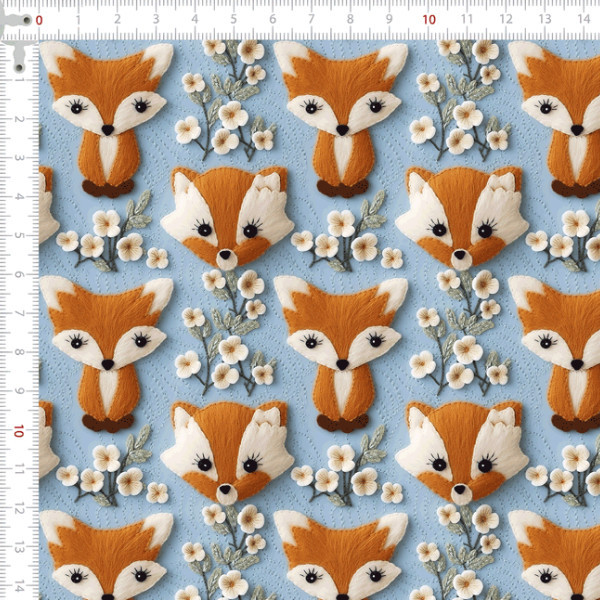Click the red 0 on top ruler
Image resolution: width=600 pixels, height=600 pixels.
pyautogui.click(x=39, y=20)
